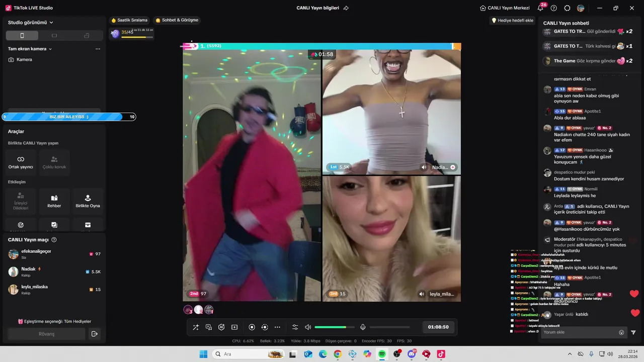Open Discord from the taskbar
The width and height of the screenshot is (644, 362).
tap(412, 354)
